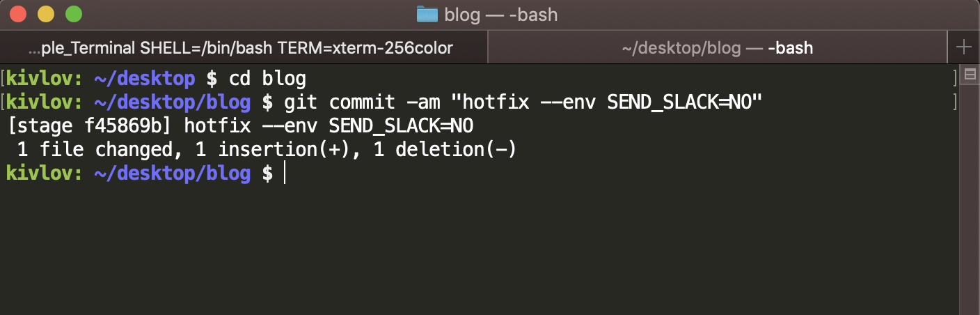Minimize the window using the yellow button
The image size is (980, 315).
pyautogui.click(x=45, y=13)
